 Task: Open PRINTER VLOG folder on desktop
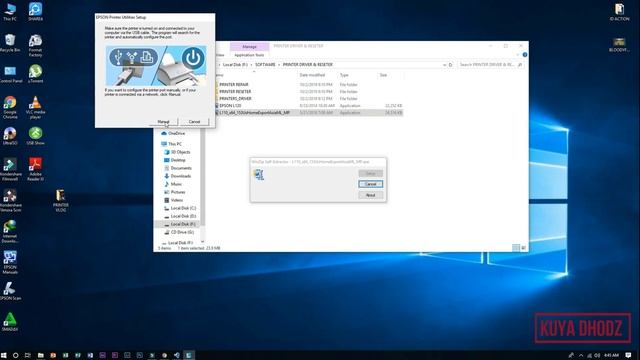60,200
